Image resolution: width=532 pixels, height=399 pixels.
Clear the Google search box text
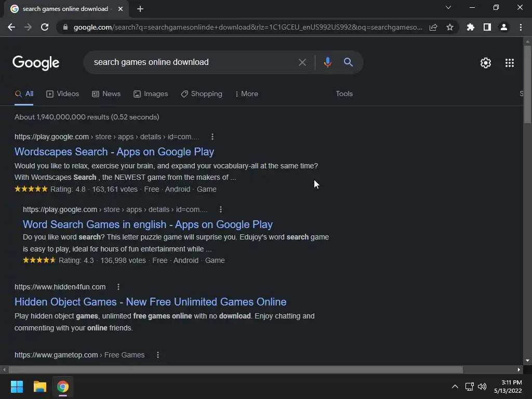coord(302,62)
